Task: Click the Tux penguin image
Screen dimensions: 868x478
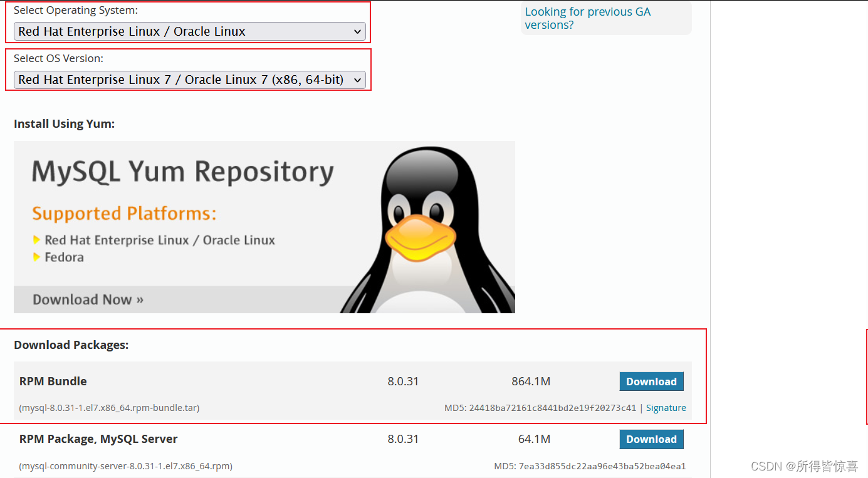Action: [x=428, y=229]
